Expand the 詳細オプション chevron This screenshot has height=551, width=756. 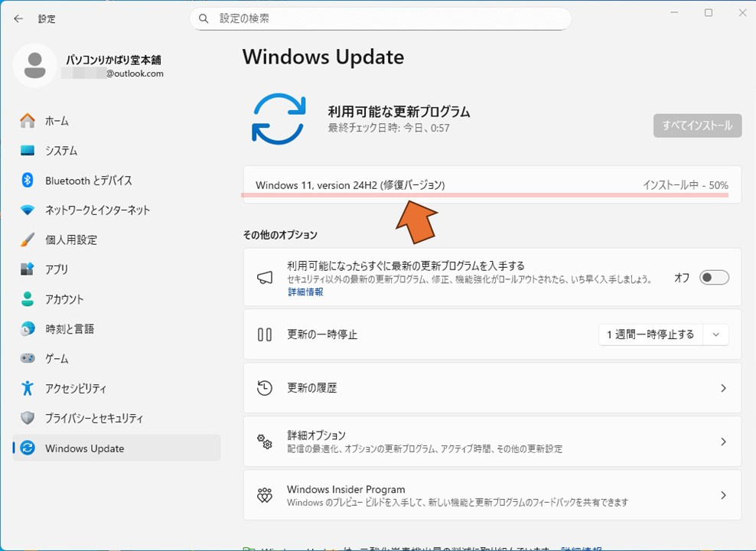click(723, 442)
